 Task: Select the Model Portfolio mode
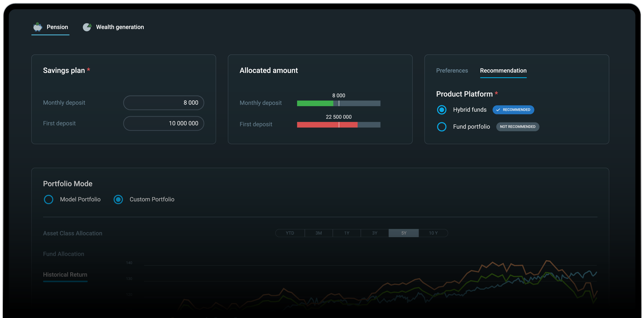click(x=48, y=199)
